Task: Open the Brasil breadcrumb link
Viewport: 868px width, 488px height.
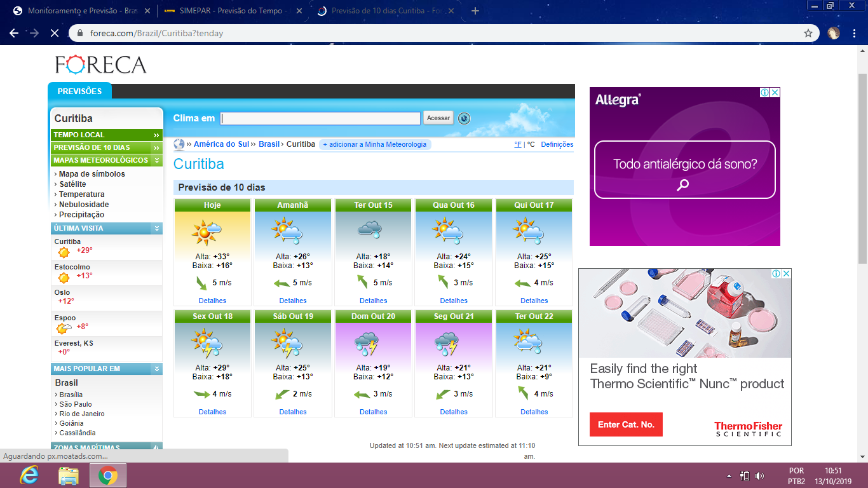Action: coord(269,144)
